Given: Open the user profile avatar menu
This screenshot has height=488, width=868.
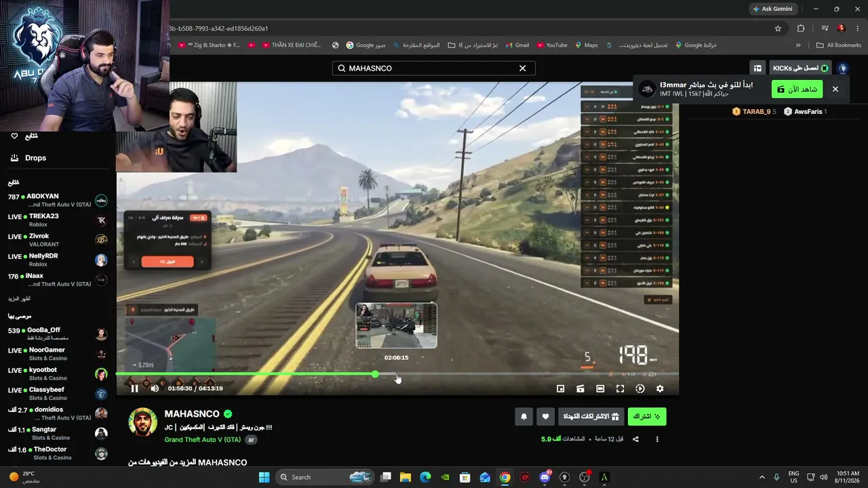Looking at the screenshot, I should (843, 68).
